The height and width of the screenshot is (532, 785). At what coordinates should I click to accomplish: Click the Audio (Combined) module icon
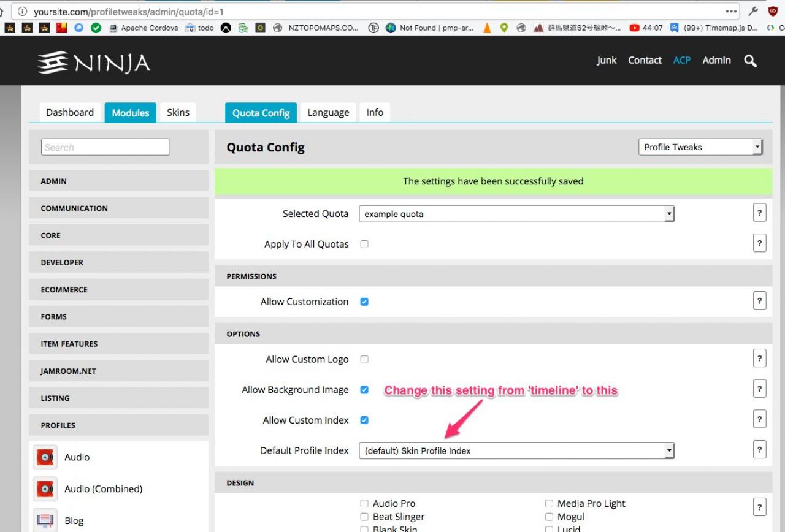click(45, 489)
